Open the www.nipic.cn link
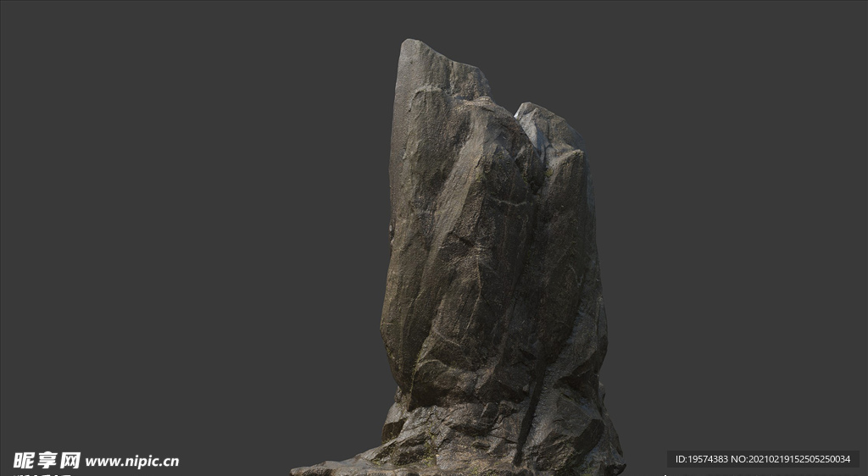 (x=132, y=462)
